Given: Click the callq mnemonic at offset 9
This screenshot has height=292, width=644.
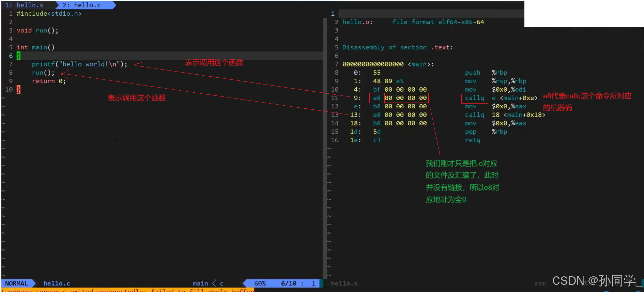Looking at the screenshot, I should point(474,98).
